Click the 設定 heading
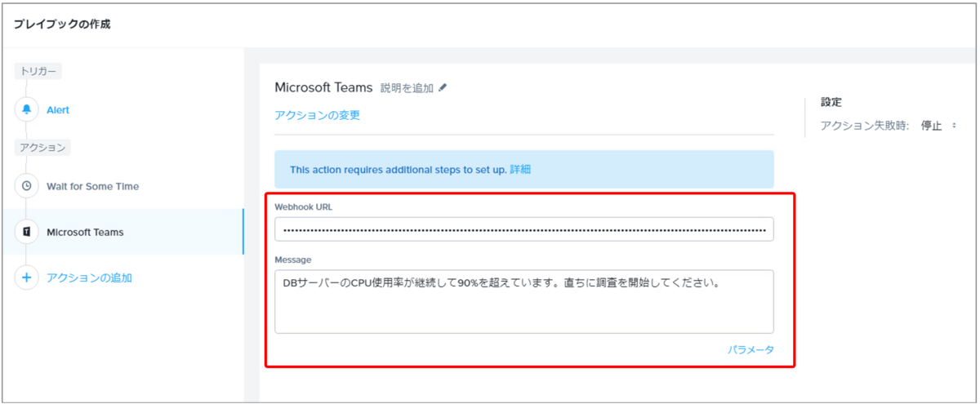 click(831, 102)
